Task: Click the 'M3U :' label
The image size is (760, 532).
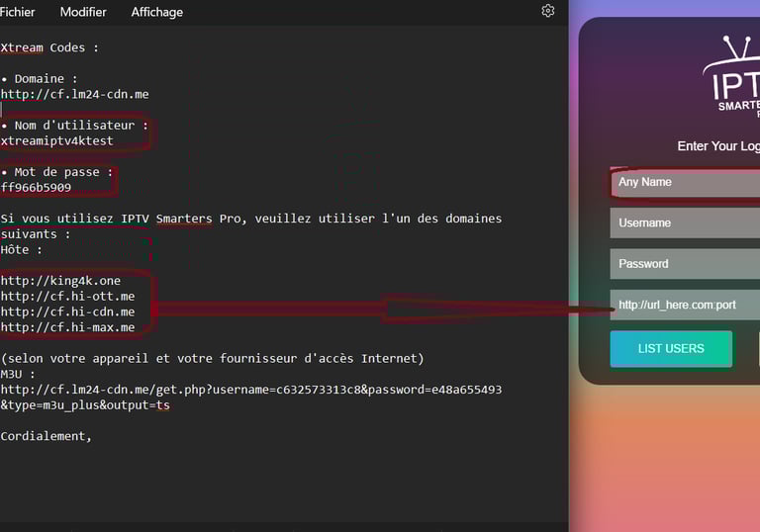Action: 18,374
